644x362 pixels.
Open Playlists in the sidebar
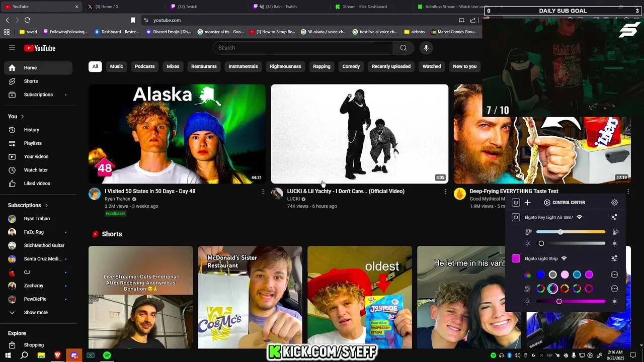pos(38,143)
